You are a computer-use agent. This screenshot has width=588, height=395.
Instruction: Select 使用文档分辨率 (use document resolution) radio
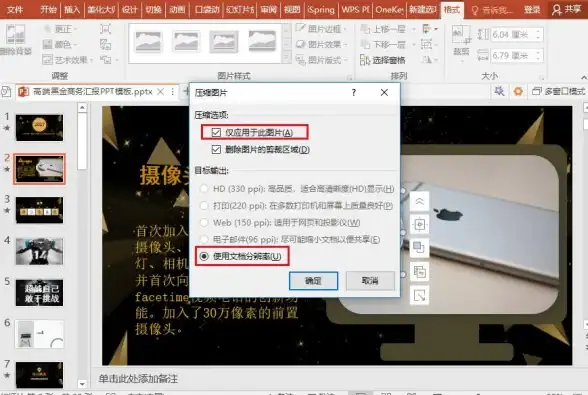[x=204, y=256]
